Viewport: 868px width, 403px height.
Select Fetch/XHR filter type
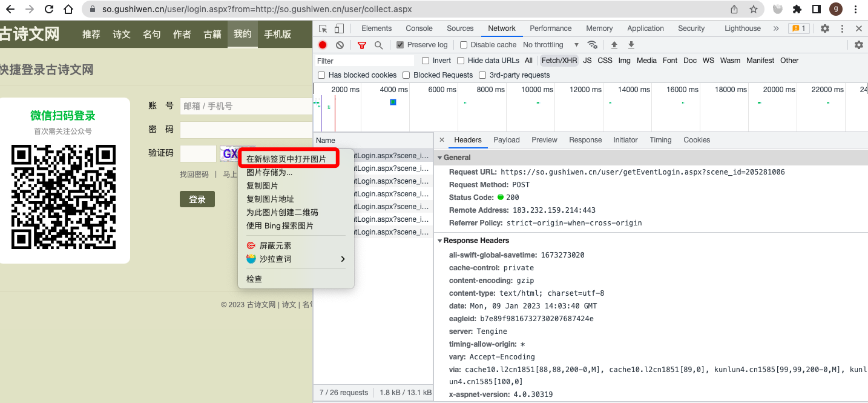pyautogui.click(x=559, y=61)
